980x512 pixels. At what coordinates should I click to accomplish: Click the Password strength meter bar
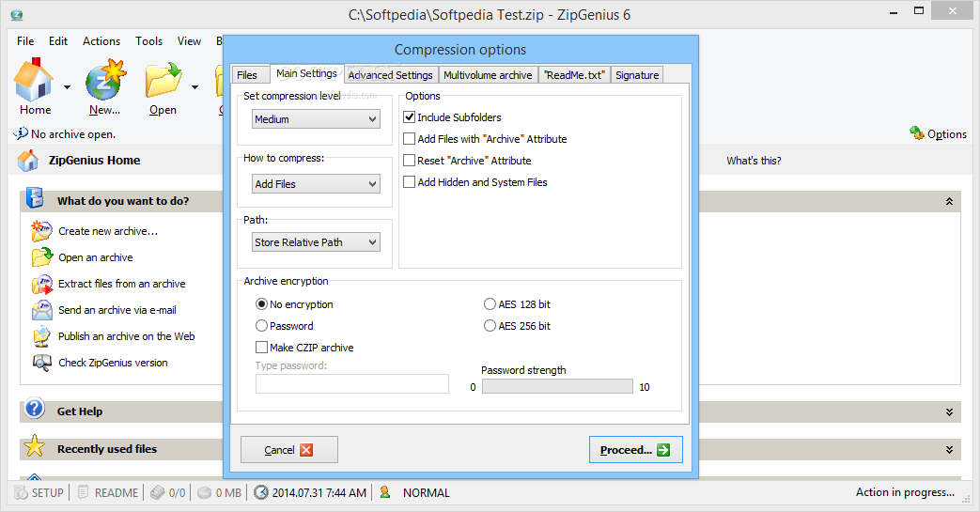click(x=557, y=386)
